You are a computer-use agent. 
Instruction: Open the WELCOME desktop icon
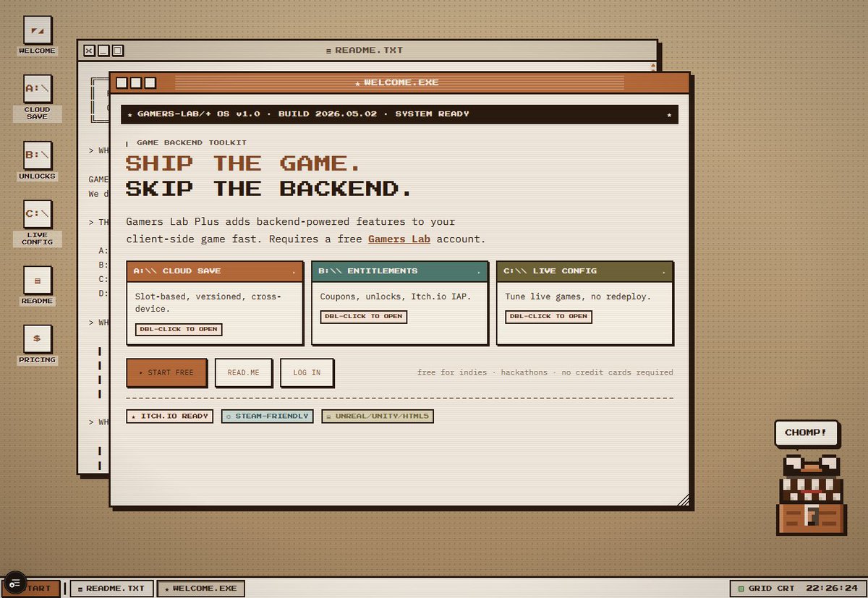tap(38, 36)
